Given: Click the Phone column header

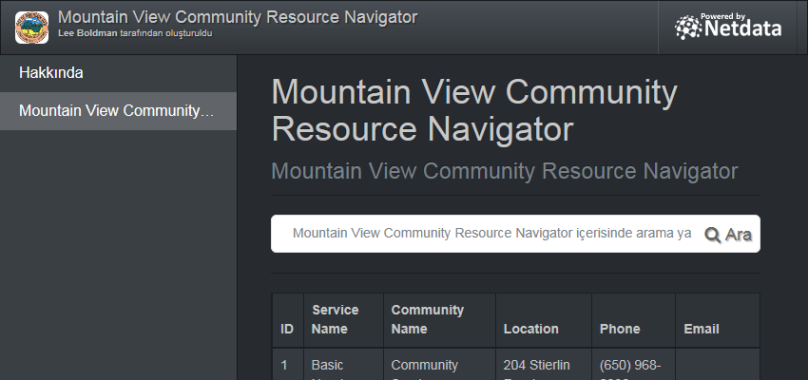Looking at the screenshot, I should click(x=633, y=320).
